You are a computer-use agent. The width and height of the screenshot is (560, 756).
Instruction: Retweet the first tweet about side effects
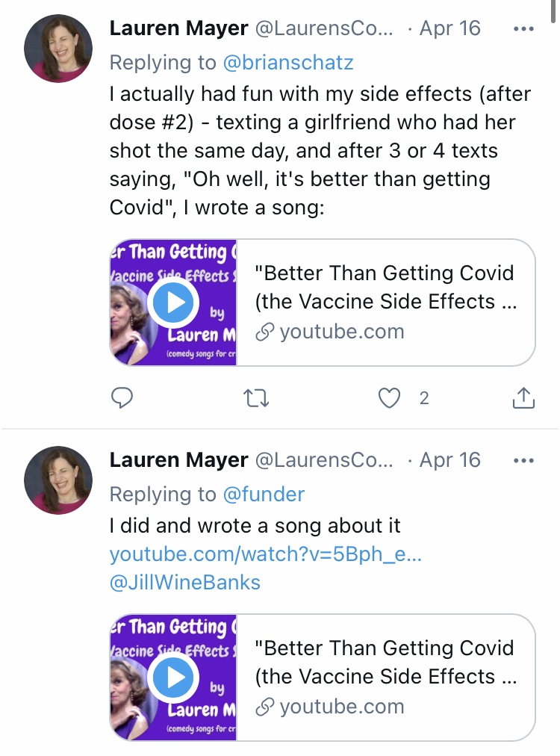[256, 398]
